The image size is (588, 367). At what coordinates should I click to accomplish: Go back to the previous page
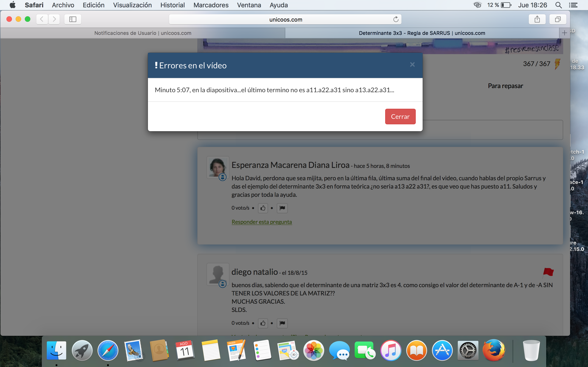pos(42,19)
